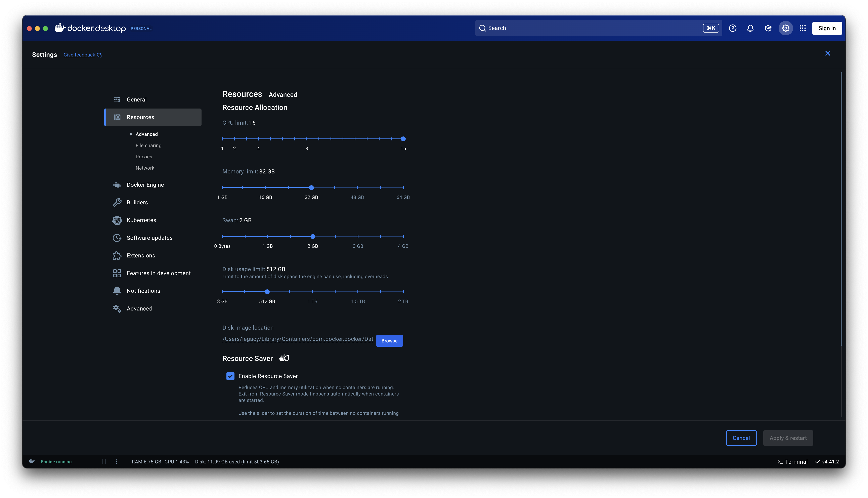
Task: Set the swap slider to 1 GB
Action: 267,236
